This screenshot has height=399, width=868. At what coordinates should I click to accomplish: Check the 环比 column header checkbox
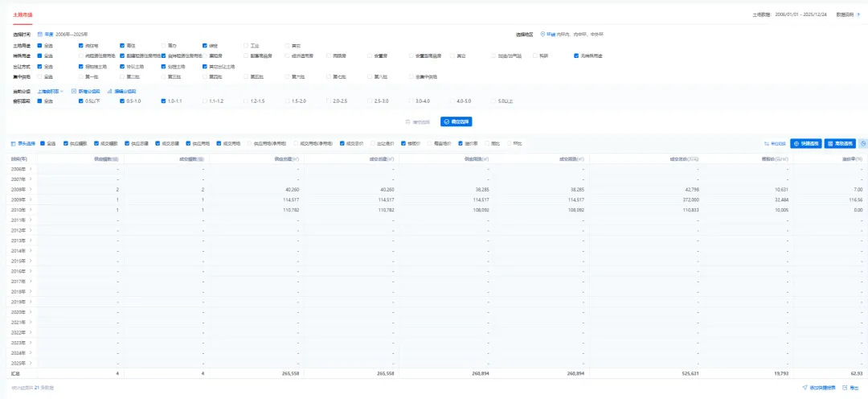tap(509, 143)
